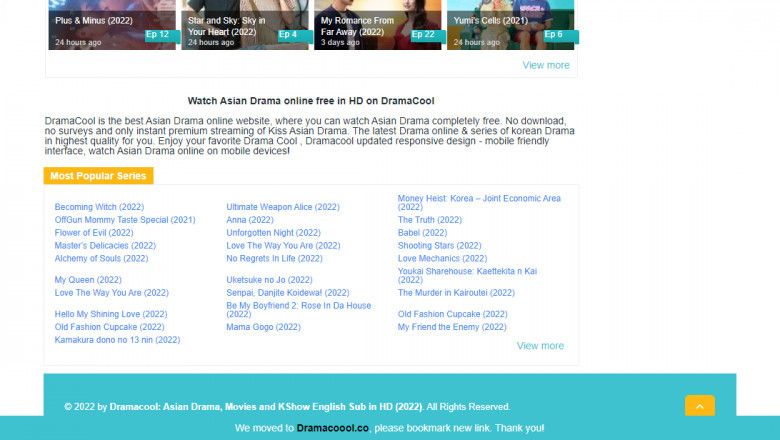Open the Becoming Witch (2022) link
Screen dimensions: 780x440
[x=99, y=207]
